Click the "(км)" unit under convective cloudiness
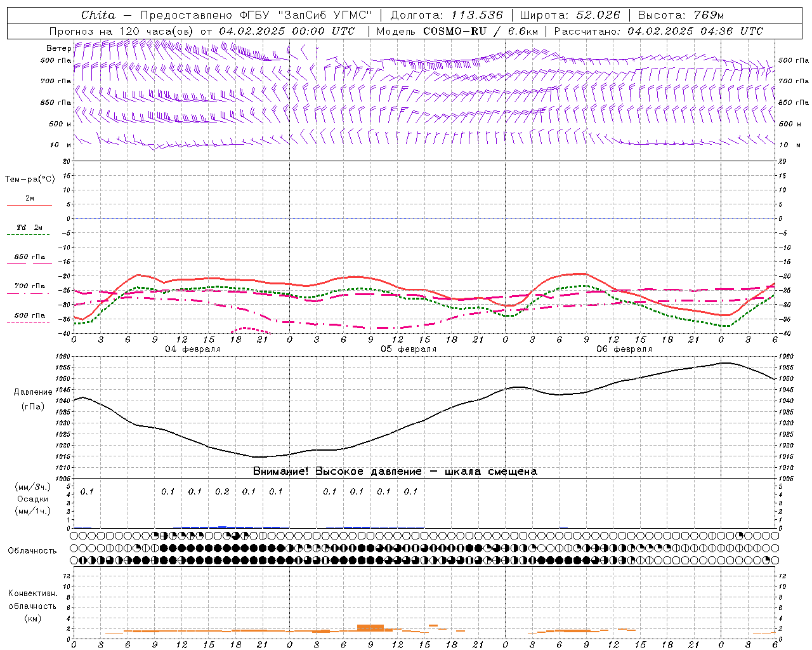 [32, 618]
